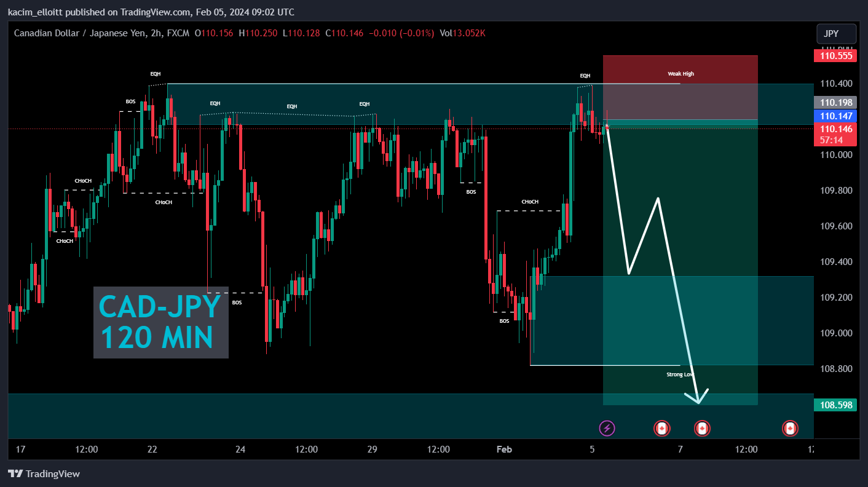Screen dimensions: 868x487
Task: Click the 57:14 candle countdown timer
Action: [831, 140]
